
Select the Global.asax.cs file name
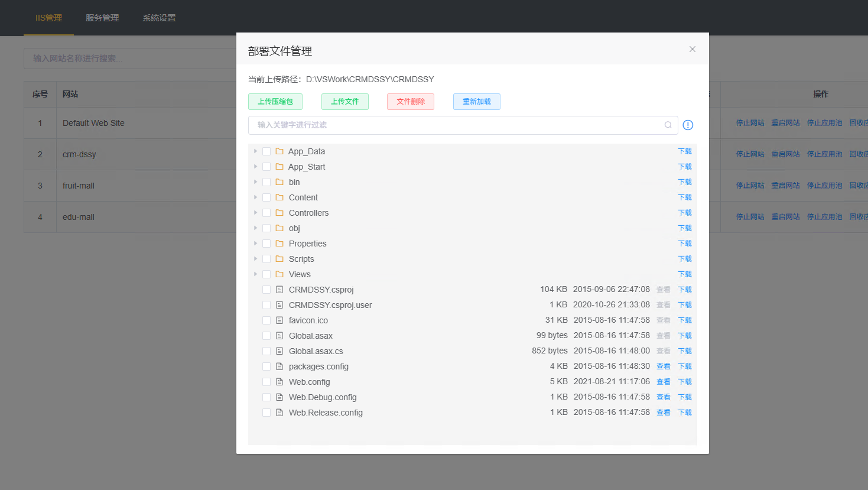point(316,351)
